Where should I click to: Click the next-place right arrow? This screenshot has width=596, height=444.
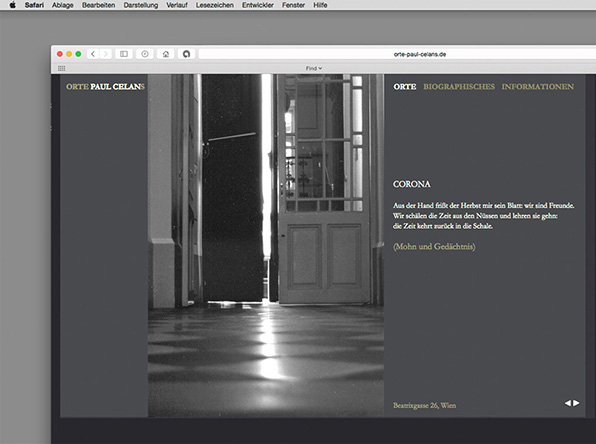pyautogui.click(x=576, y=403)
